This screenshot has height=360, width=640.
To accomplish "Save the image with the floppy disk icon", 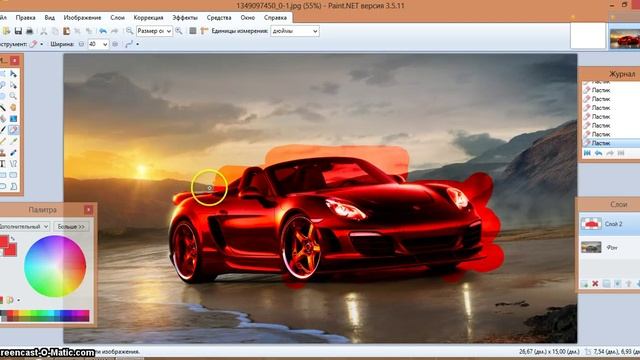I will coord(18,31).
